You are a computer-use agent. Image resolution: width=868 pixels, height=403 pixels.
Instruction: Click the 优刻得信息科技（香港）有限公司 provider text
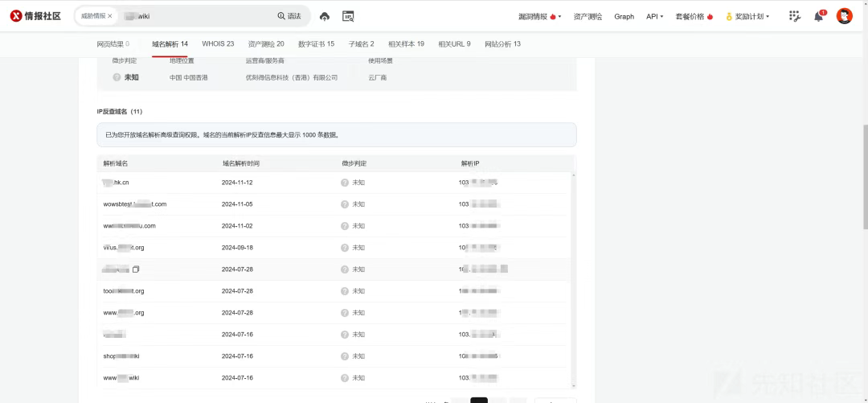tap(292, 77)
